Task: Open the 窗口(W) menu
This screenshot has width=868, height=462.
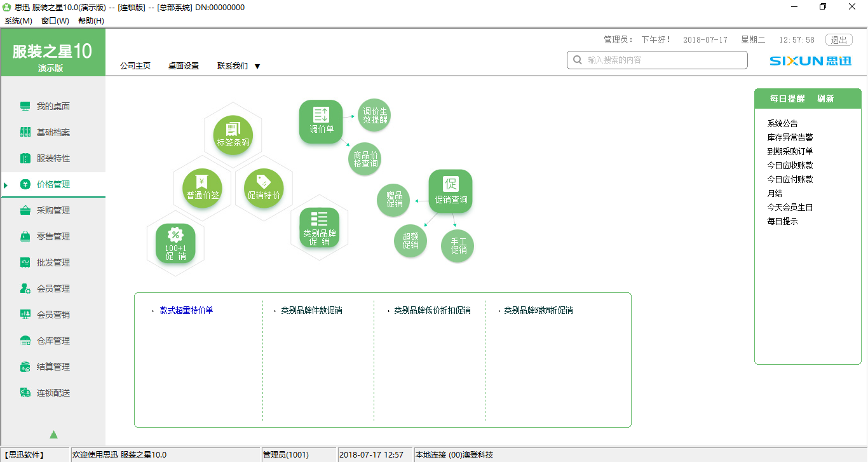Action: pos(55,20)
